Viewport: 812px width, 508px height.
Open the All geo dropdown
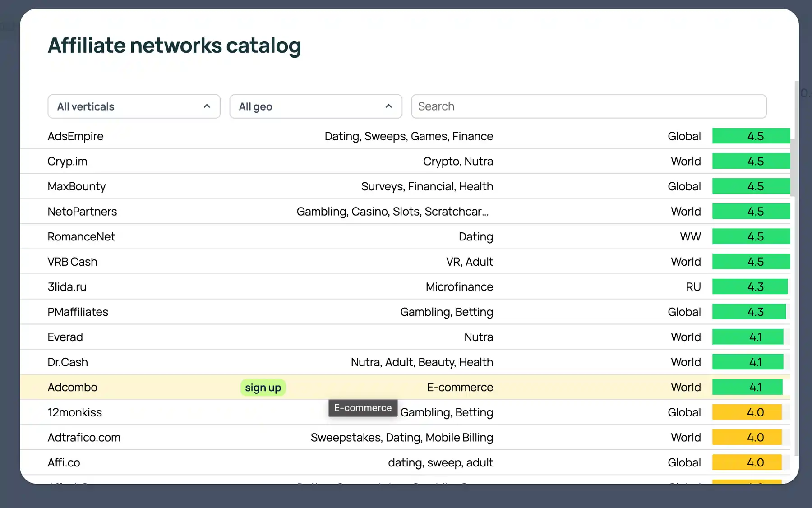pyautogui.click(x=316, y=106)
